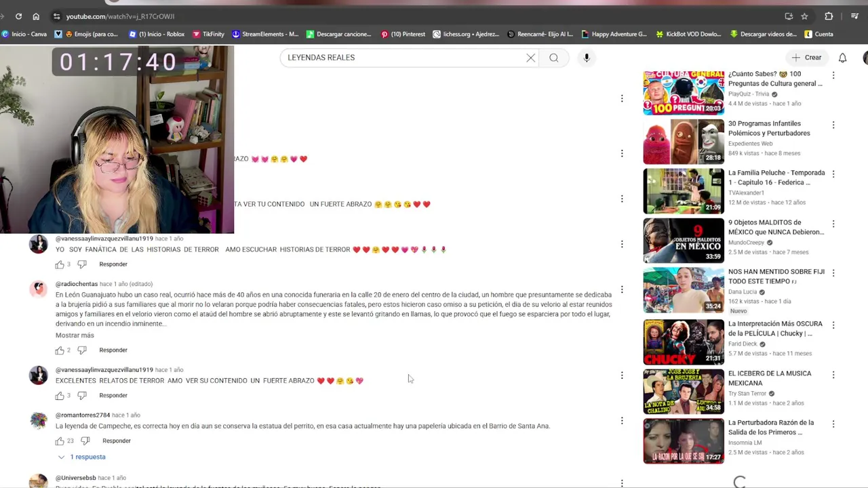Open options for 9 Objetos MALDITOS video
This screenshot has height=488, width=868.
pyautogui.click(x=833, y=224)
